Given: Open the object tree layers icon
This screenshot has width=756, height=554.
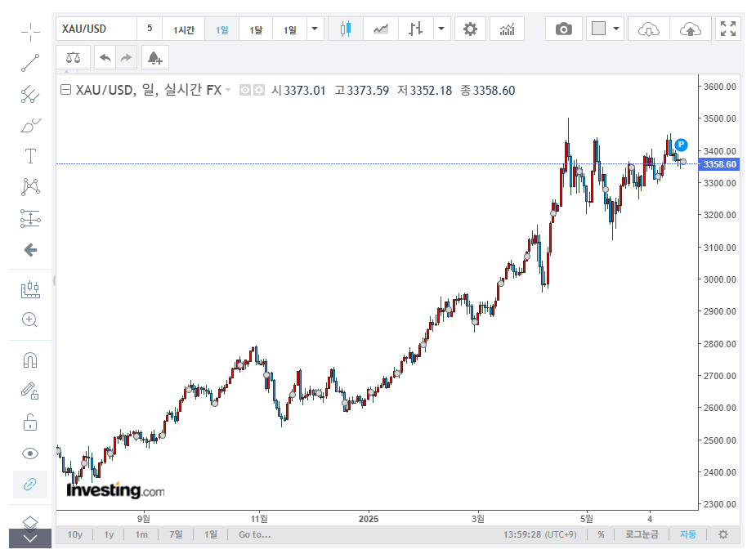Looking at the screenshot, I should [30, 522].
